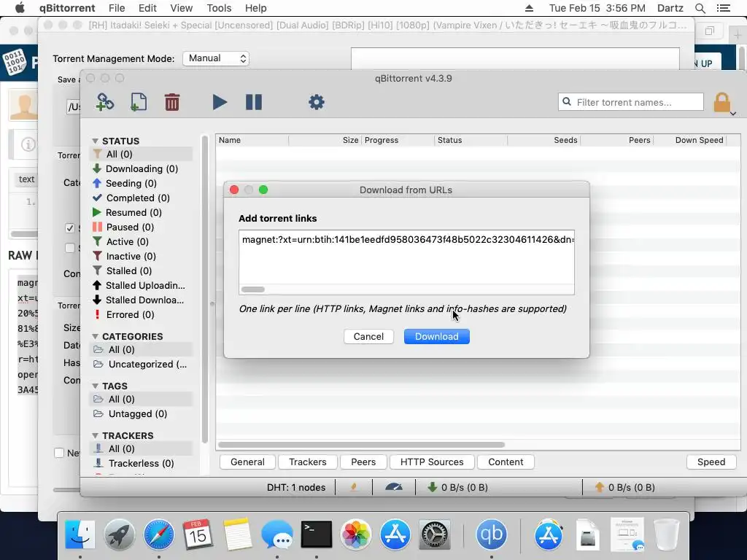
Task: Open the File menu
Action: click(x=116, y=8)
